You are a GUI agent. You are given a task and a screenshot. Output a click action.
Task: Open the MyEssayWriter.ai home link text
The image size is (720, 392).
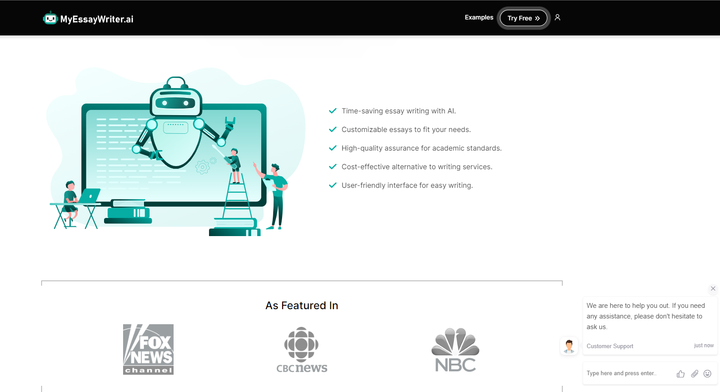click(x=97, y=19)
